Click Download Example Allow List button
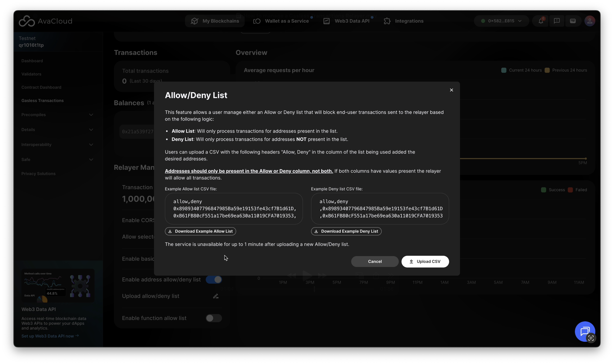Screen dimensions: 614x364 tap(200, 231)
